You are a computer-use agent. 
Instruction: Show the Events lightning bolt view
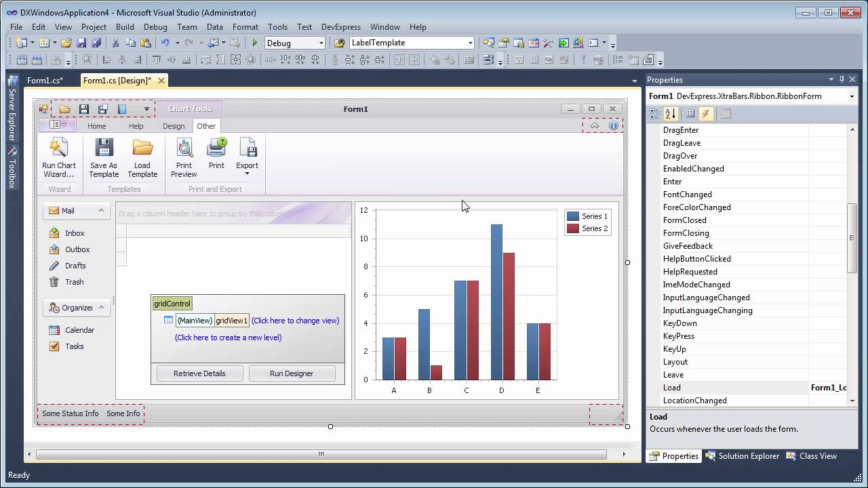tap(705, 114)
